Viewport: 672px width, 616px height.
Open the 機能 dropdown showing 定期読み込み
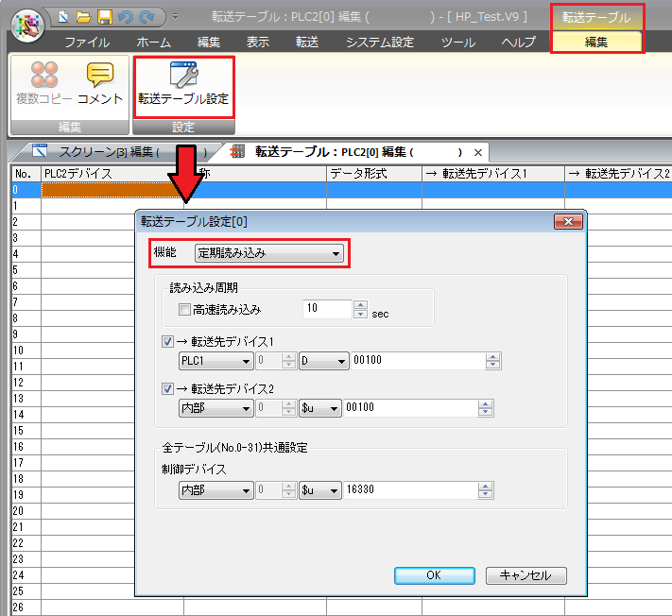tap(268, 253)
